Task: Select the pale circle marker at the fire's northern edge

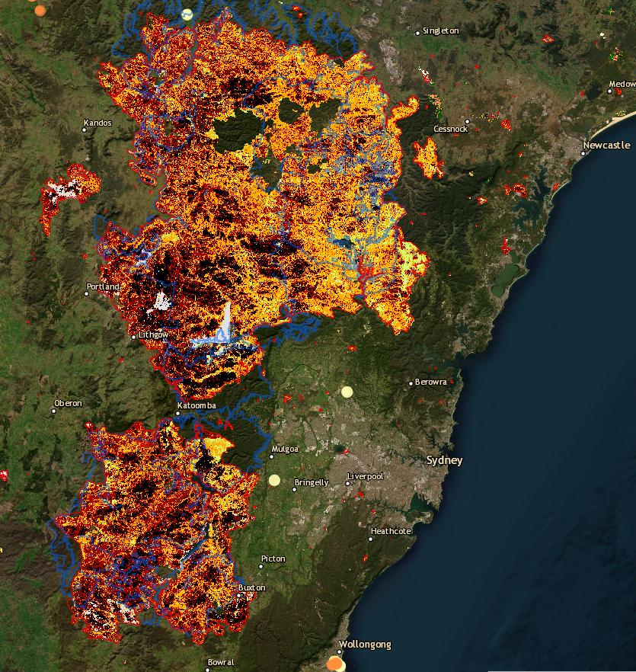Action: (x=187, y=14)
